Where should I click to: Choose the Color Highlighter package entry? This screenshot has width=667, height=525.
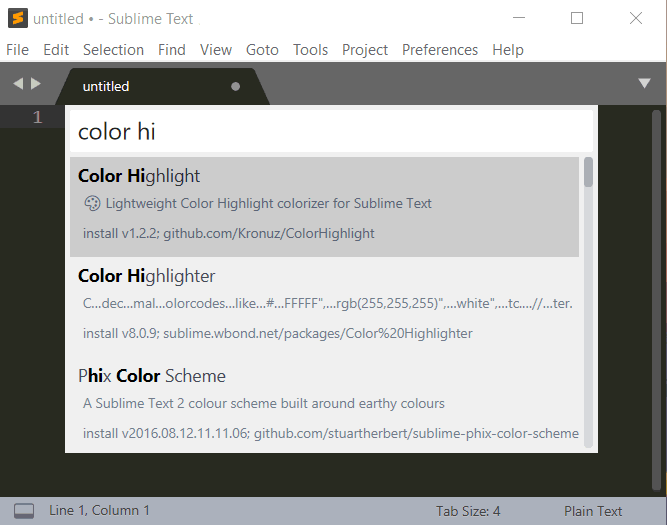pos(324,303)
